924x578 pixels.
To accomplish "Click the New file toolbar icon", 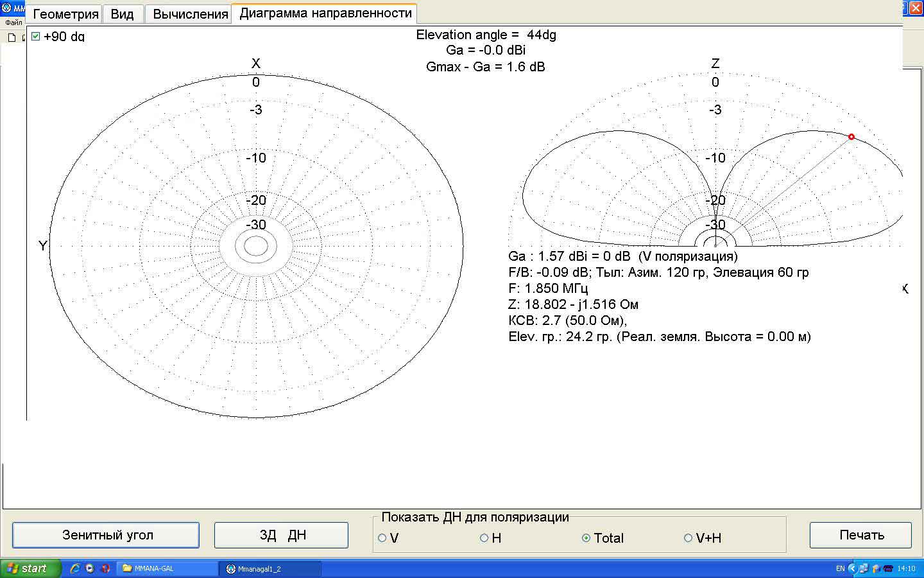I will pyautogui.click(x=12, y=37).
